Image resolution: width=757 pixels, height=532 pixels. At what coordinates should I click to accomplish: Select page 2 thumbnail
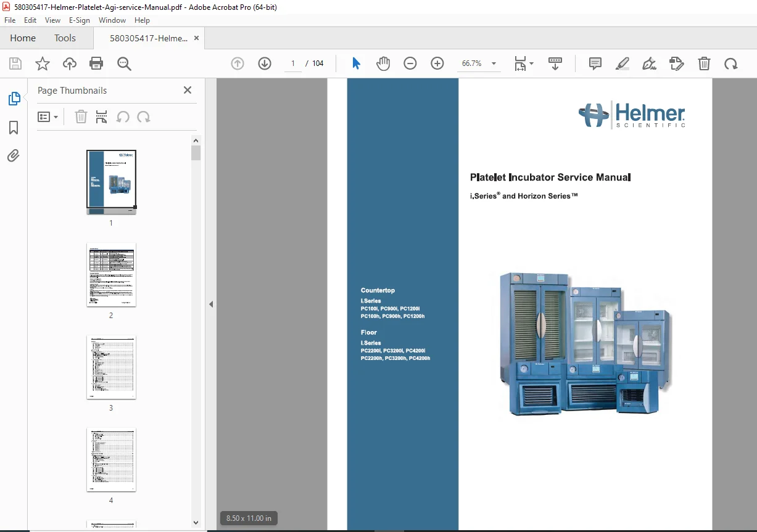(111, 275)
